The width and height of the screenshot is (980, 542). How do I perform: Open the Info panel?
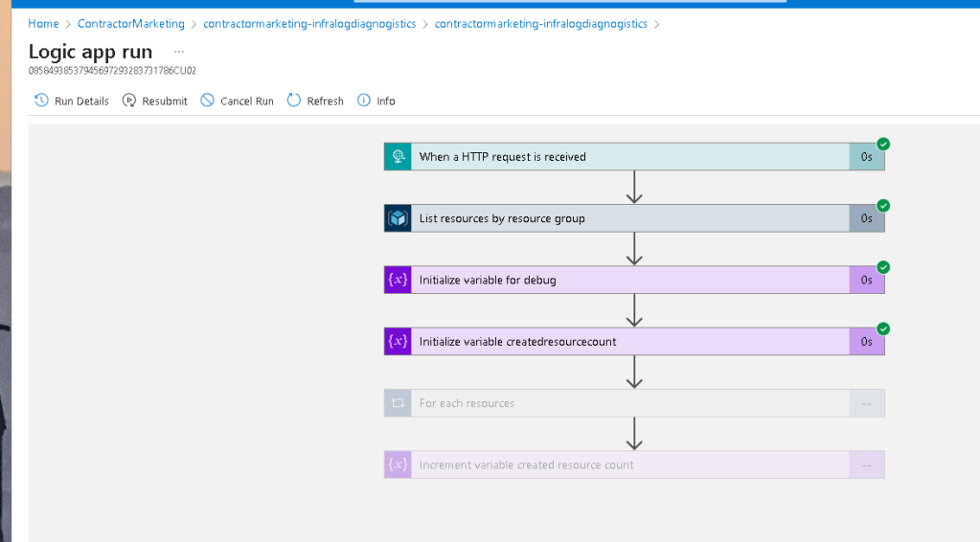click(376, 101)
